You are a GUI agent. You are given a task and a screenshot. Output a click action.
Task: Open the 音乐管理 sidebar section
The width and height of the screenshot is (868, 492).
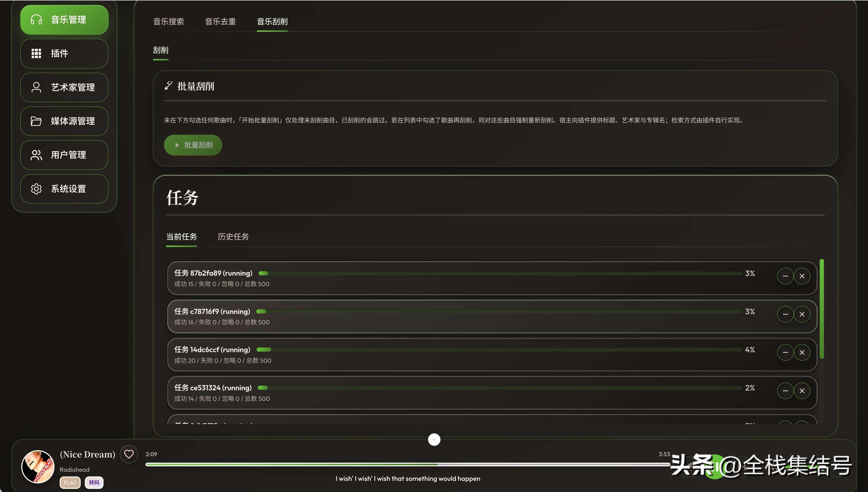click(64, 20)
